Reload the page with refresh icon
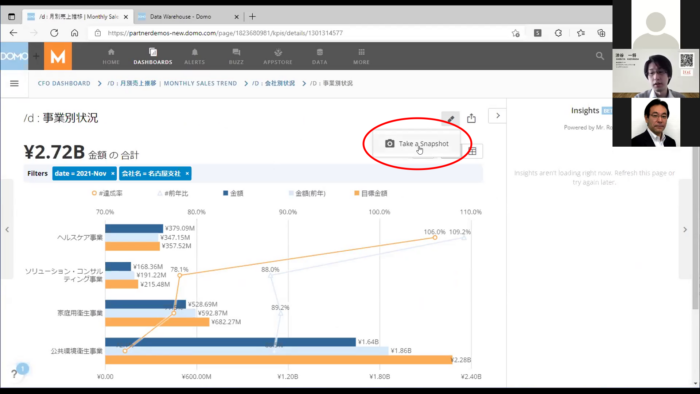This screenshot has height=394, width=700. click(54, 33)
